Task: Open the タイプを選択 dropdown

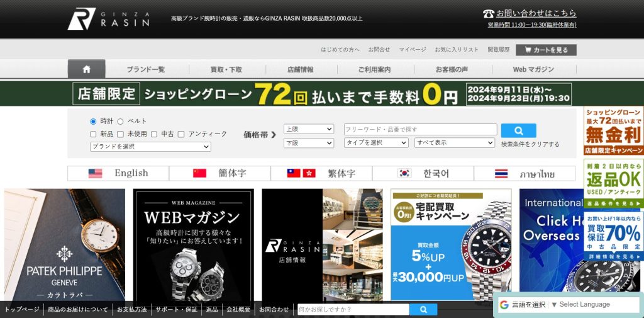Action: [376, 143]
